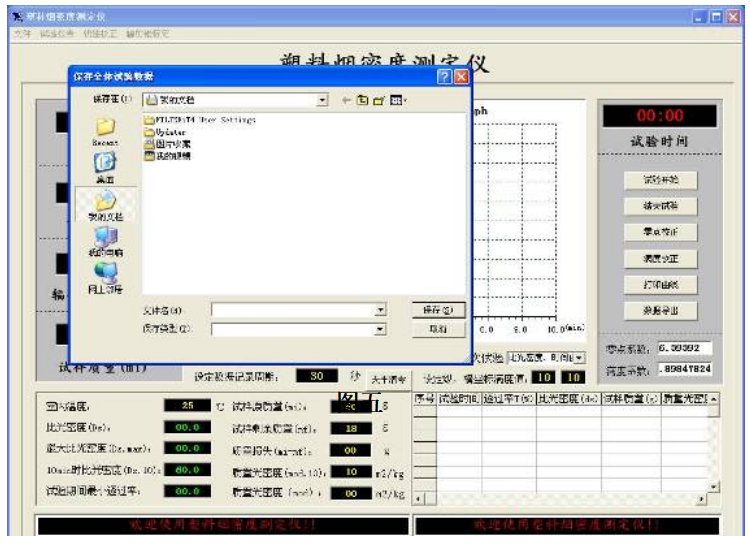Click the 取消 cancel button
This screenshot has height=545, width=750.
[x=438, y=329]
